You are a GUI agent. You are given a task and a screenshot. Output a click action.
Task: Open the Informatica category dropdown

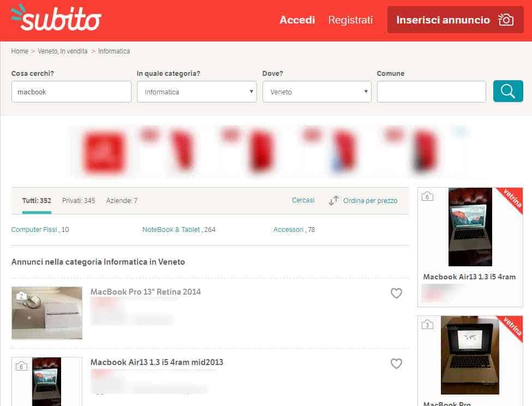[x=197, y=92]
